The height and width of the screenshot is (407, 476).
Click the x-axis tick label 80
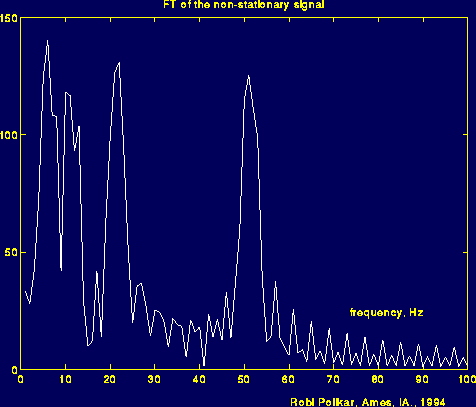pos(378,379)
